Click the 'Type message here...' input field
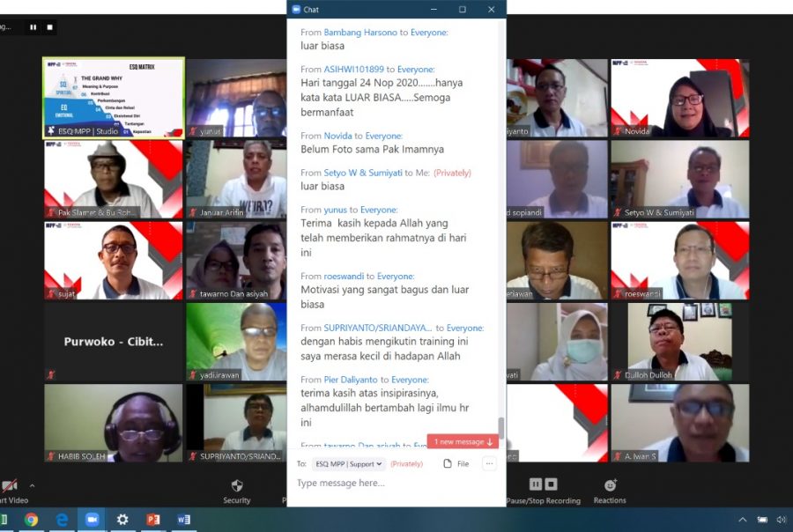The image size is (793, 532). click(x=396, y=483)
